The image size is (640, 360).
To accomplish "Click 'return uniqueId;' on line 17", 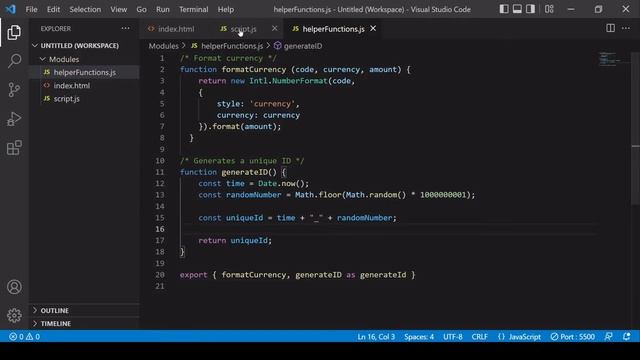I will (235, 240).
